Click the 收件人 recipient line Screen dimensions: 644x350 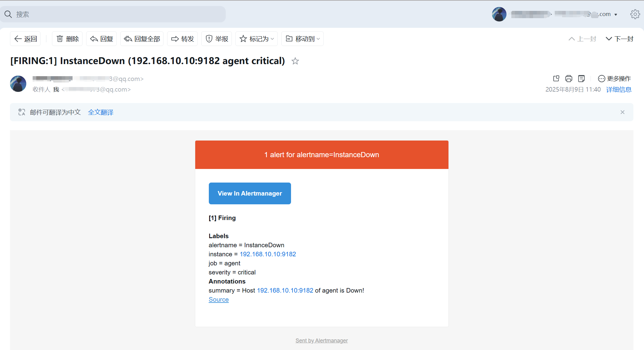[x=82, y=89]
